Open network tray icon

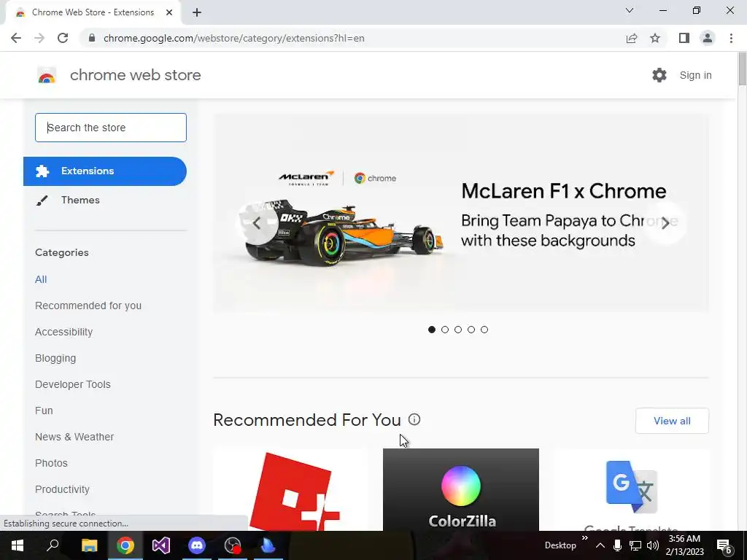635,545
